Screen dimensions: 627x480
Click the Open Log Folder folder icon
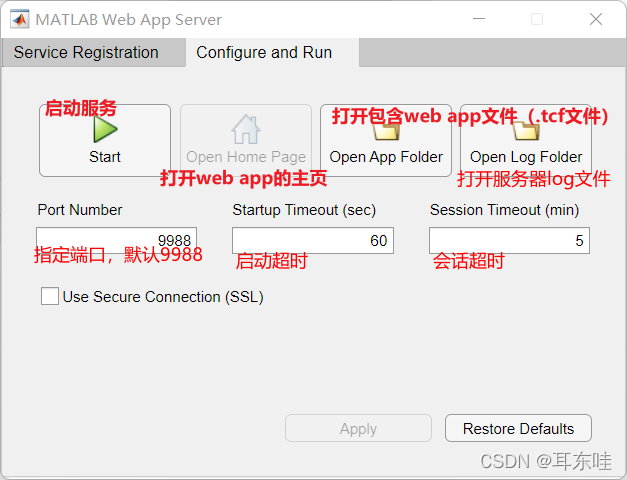tap(526, 131)
